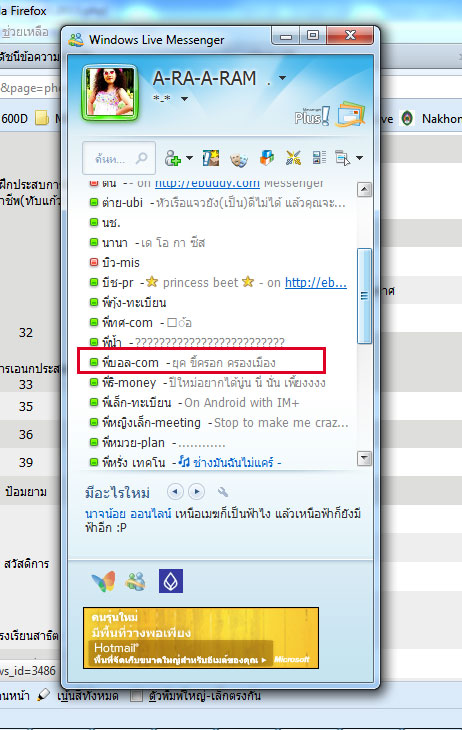
Task: Open the show menu dropdown arrow
Action: (360, 158)
